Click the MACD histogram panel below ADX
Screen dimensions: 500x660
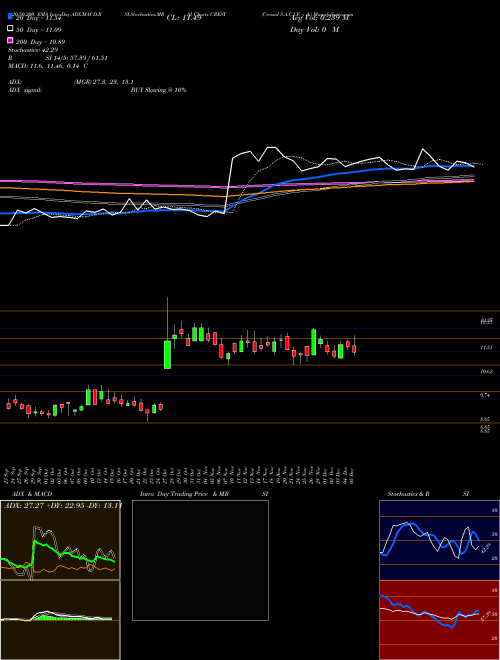(60, 620)
